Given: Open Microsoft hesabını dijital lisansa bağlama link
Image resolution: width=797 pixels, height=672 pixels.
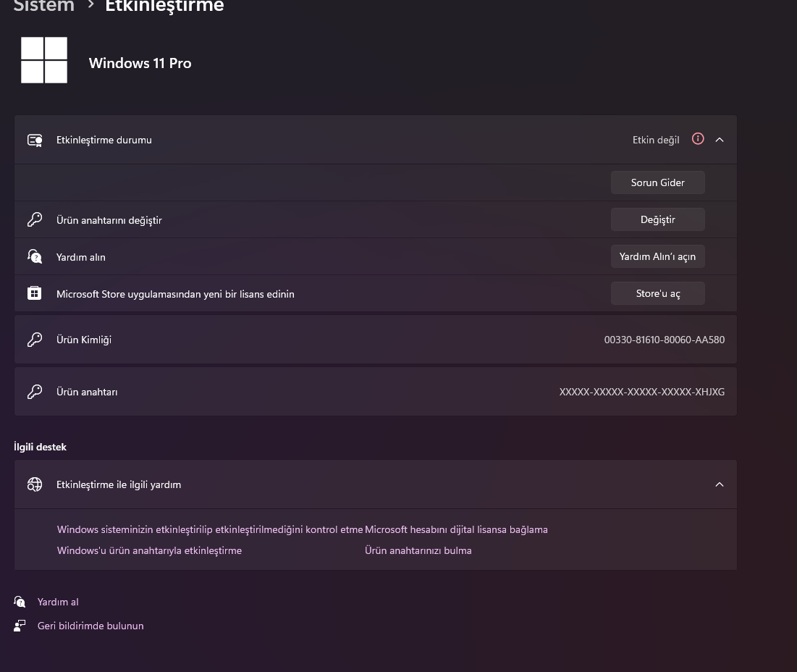Looking at the screenshot, I should point(457,529).
